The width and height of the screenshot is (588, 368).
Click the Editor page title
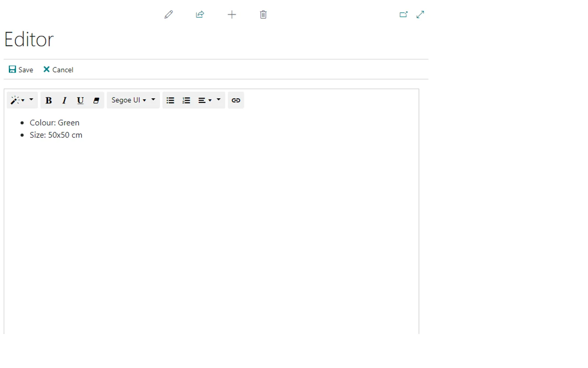coord(29,39)
